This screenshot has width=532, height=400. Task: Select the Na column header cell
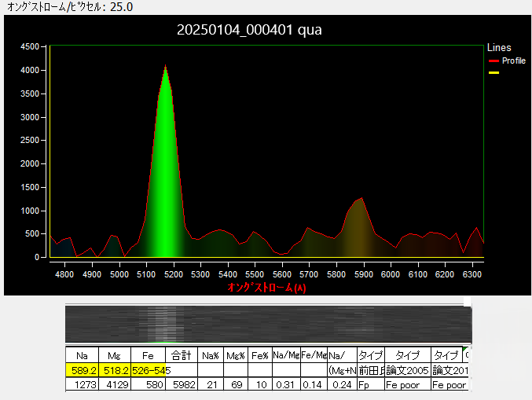click(x=83, y=355)
